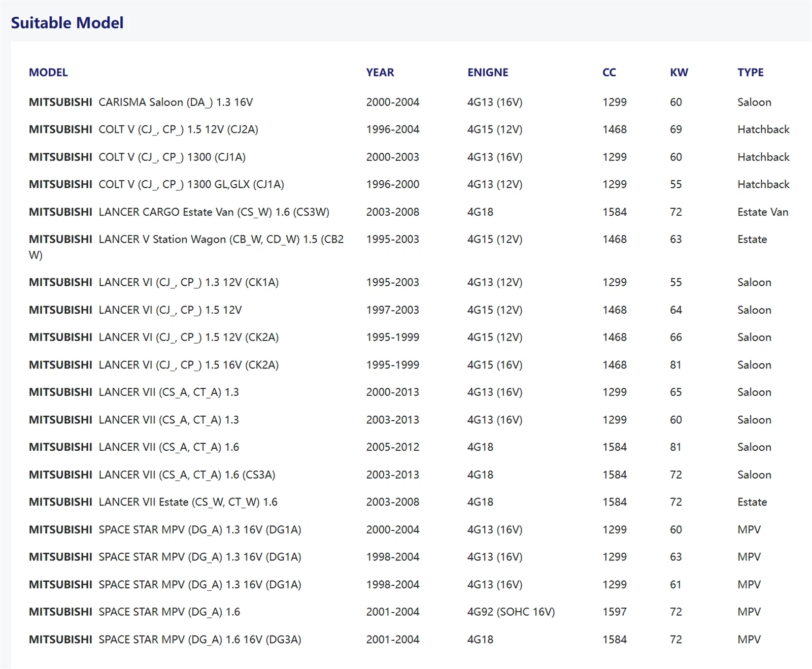Select LANCER CARGO Estate Van model name
This screenshot has width=812, height=669.
[179, 212]
